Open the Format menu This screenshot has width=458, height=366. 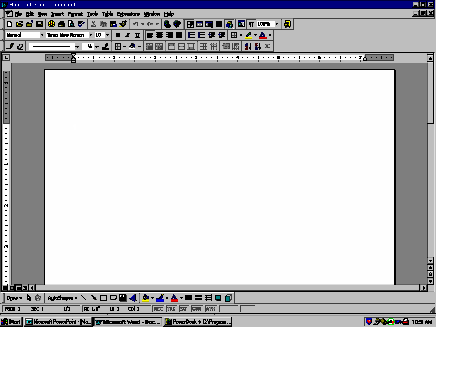point(75,14)
